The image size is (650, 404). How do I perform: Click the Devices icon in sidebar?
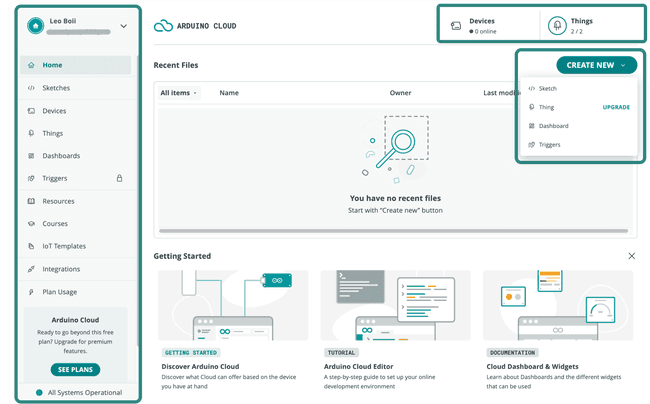pos(32,111)
